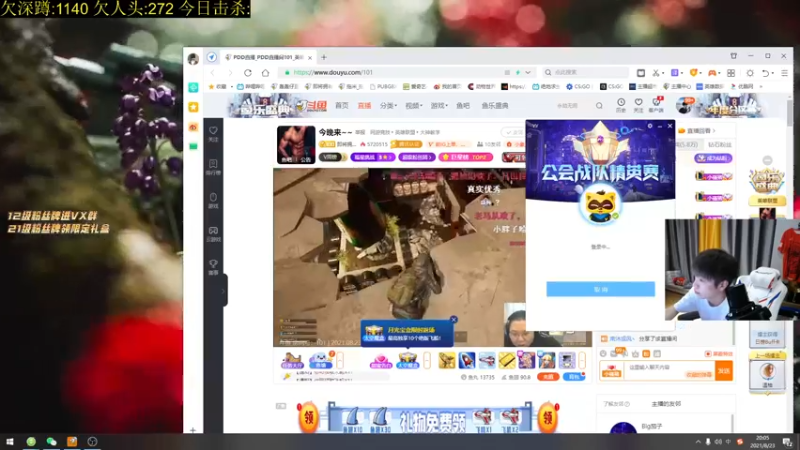This screenshot has height=450, width=800.
Task: Click browser undo closed tab icon
Action: point(766,73)
